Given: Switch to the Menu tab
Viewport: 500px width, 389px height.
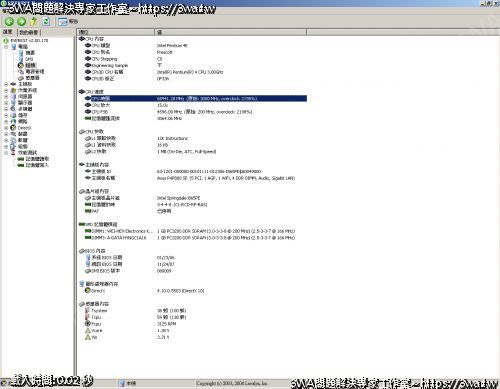Looking at the screenshot, I should coord(8,32).
